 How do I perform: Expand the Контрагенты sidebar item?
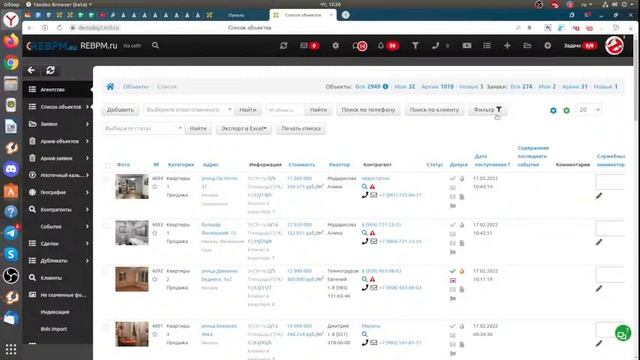coord(87,209)
